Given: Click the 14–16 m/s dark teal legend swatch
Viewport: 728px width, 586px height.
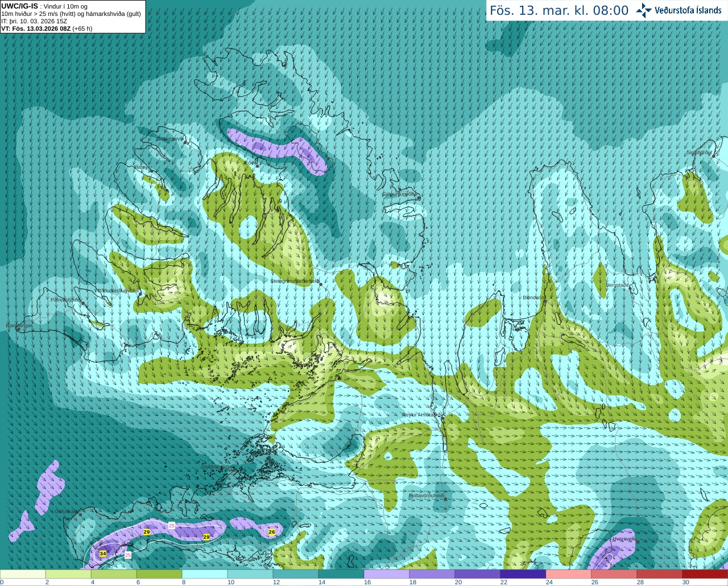Looking at the screenshot, I should [341, 574].
